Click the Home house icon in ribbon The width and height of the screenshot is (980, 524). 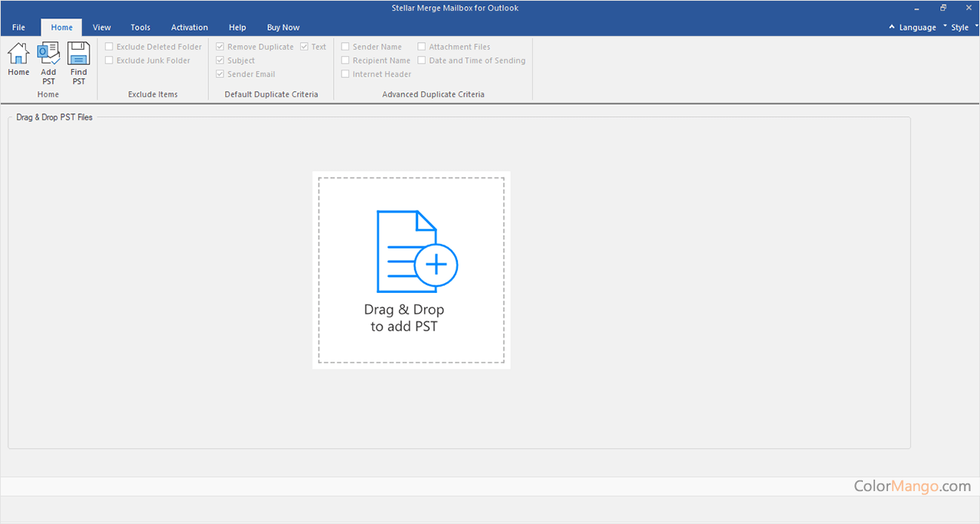click(18, 59)
